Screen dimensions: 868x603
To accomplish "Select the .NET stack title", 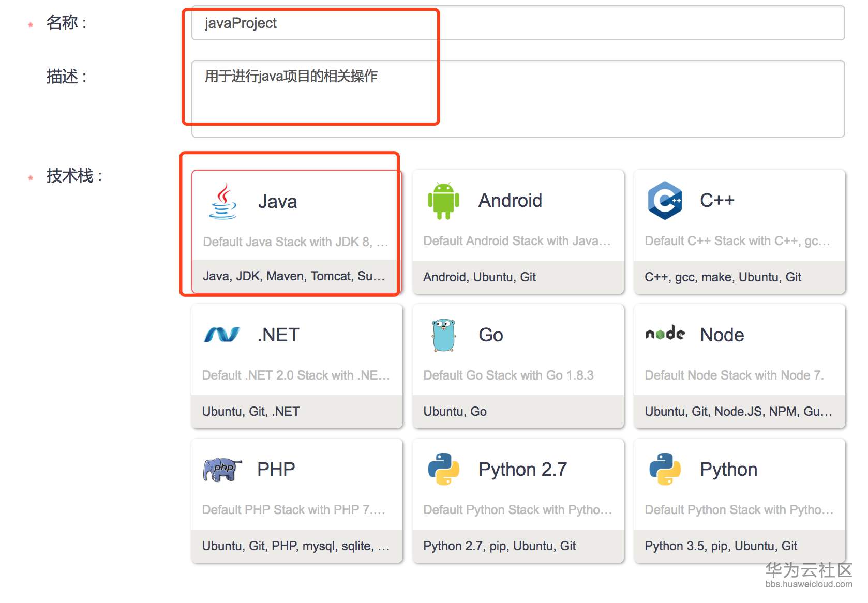I will click(278, 335).
